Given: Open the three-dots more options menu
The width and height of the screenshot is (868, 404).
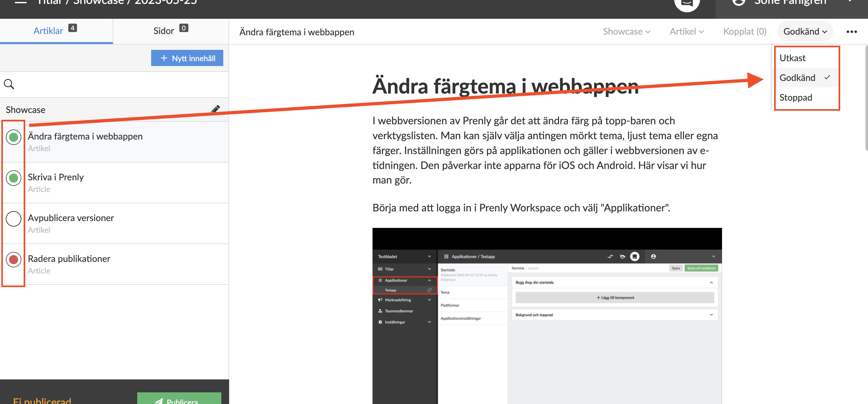Looking at the screenshot, I should pyautogui.click(x=851, y=32).
